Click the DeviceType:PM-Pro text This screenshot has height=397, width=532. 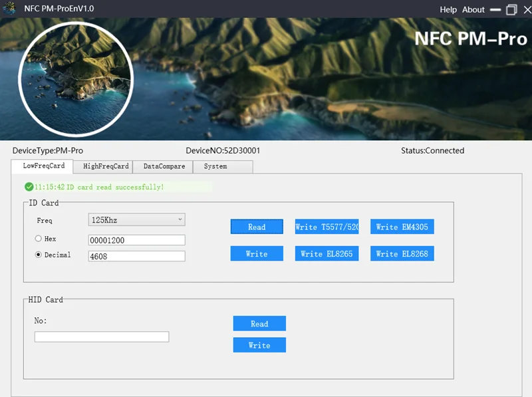48,151
